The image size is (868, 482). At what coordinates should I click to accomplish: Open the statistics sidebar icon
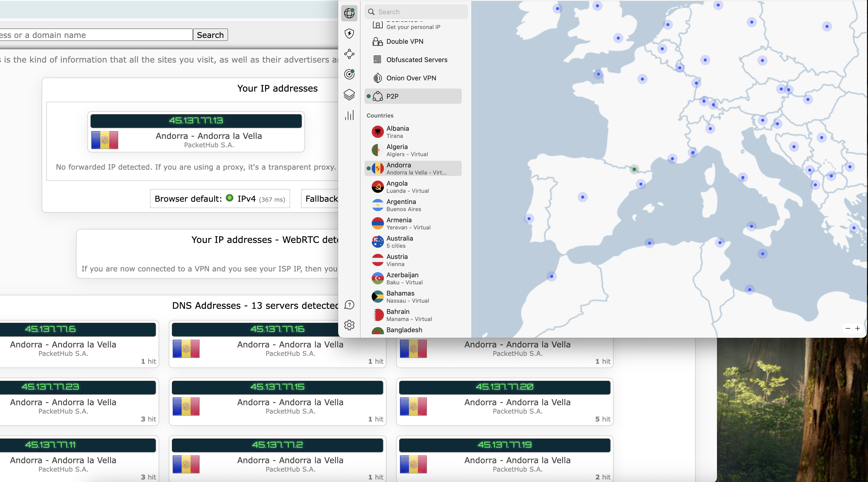(x=349, y=115)
